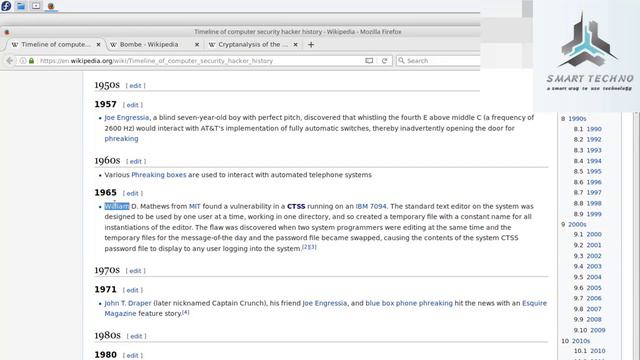Open the phreaking link under 1957
The image size is (640, 360).
coord(121,139)
